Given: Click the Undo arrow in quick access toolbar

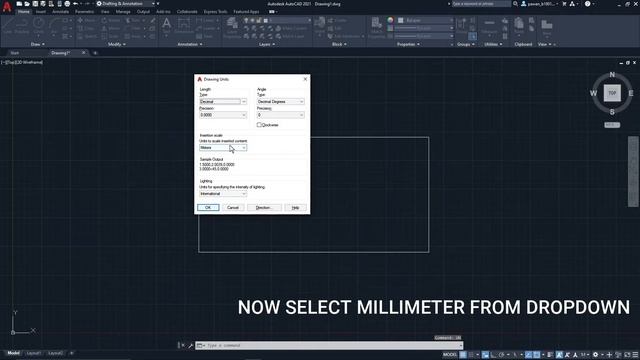Looking at the screenshot, I should tap(76, 4).
